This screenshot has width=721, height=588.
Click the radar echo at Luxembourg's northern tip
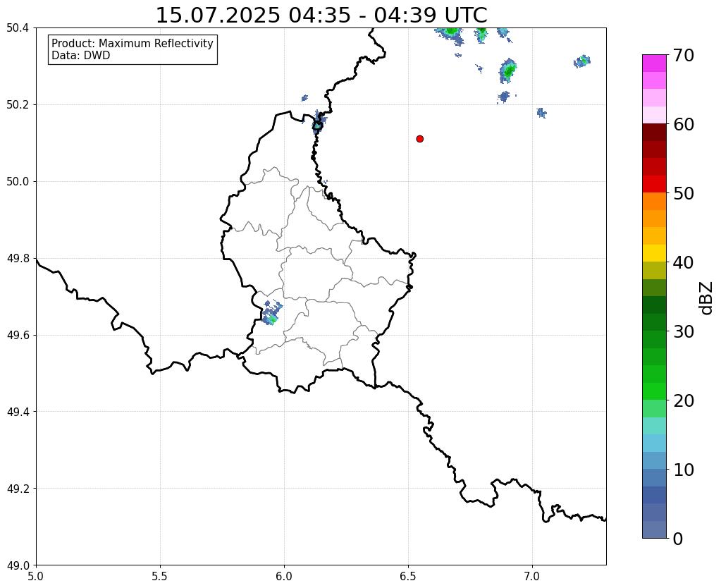(x=318, y=123)
